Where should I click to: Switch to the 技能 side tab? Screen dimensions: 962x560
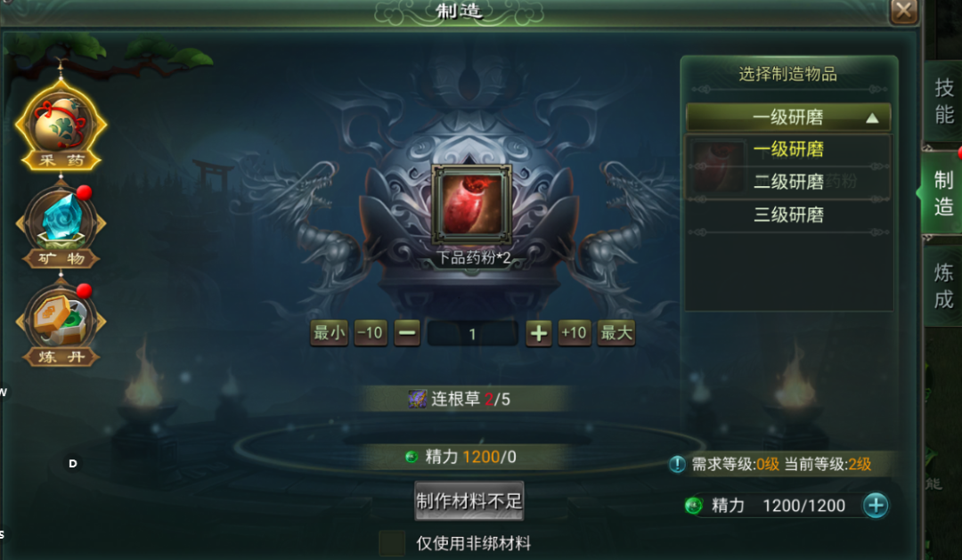click(942, 101)
